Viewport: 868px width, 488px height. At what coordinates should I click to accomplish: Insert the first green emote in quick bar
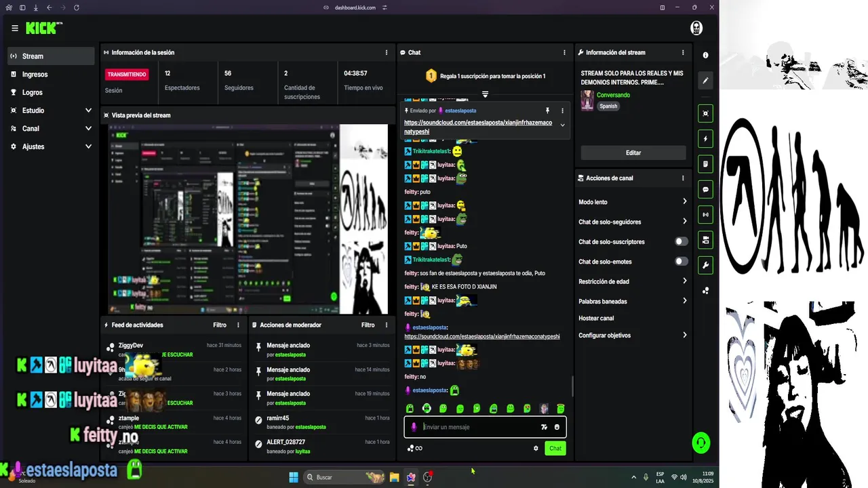click(410, 408)
